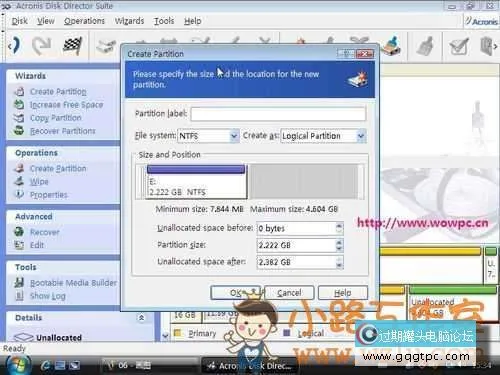Click the door exit icon in the toolbar
Image resolution: width=500 pixels, height=375 pixels.
pyautogui.click(x=486, y=46)
